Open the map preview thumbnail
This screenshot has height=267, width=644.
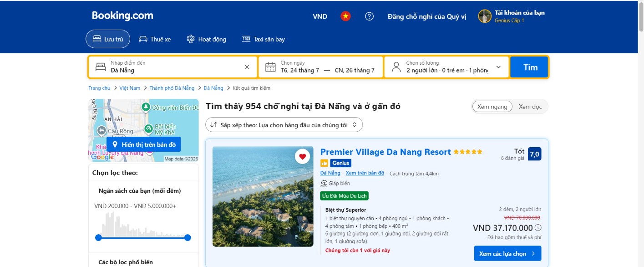coord(144,130)
